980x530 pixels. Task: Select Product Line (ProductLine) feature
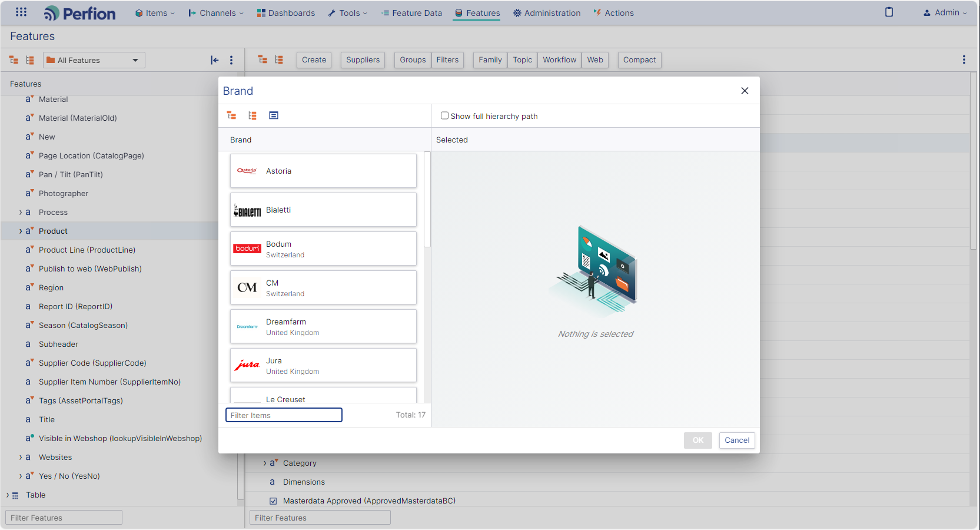pos(87,250)
